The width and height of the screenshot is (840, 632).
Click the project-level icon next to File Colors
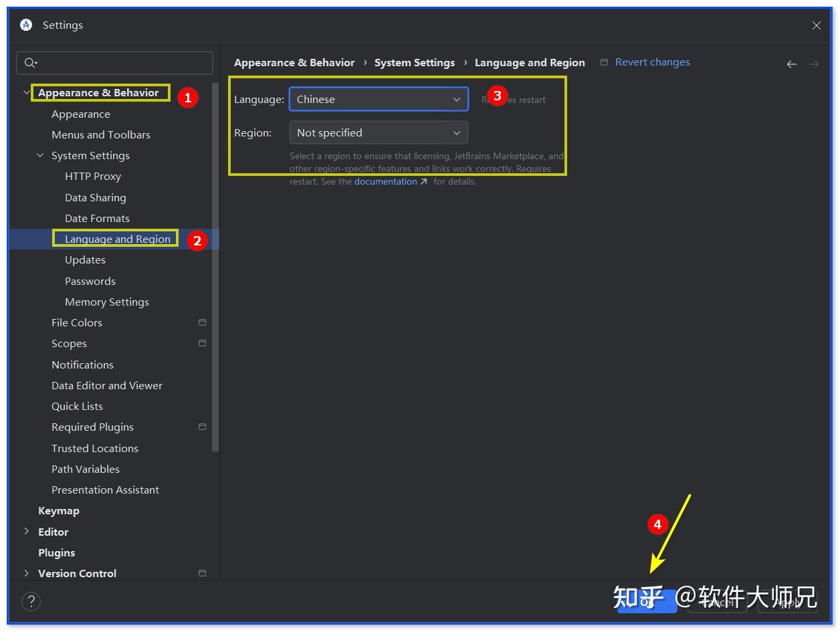pyautogui.click(x=202, y=322)
